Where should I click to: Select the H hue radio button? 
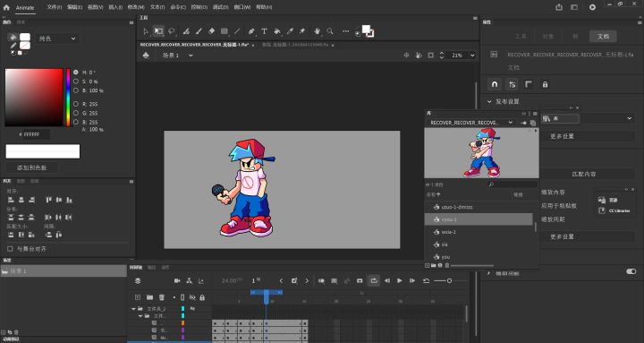pyautogui.click(x=76, y=72)
